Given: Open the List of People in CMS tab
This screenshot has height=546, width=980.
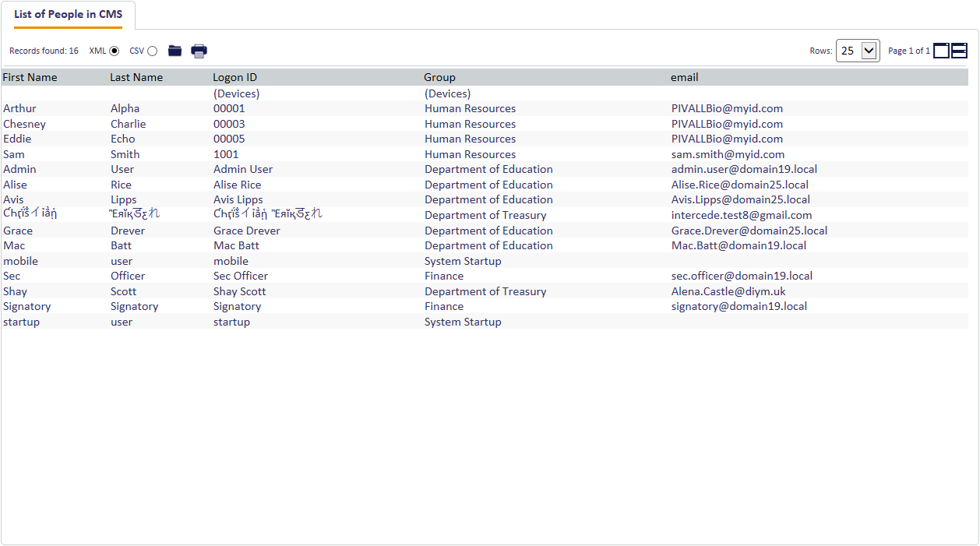Looking at the screenshot, I should pos(68,15).
